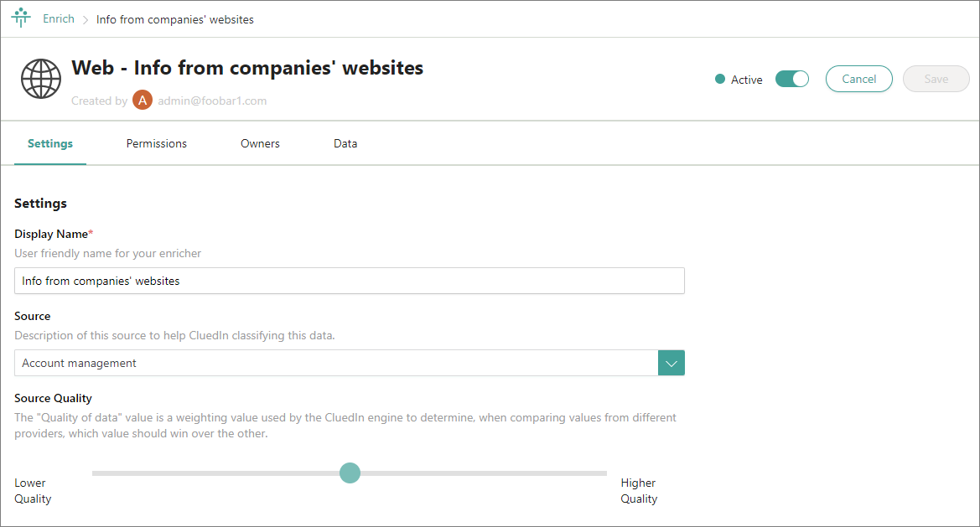Switch to the Permissions tab
The image size is (980, 527).
tap(157, 143)
